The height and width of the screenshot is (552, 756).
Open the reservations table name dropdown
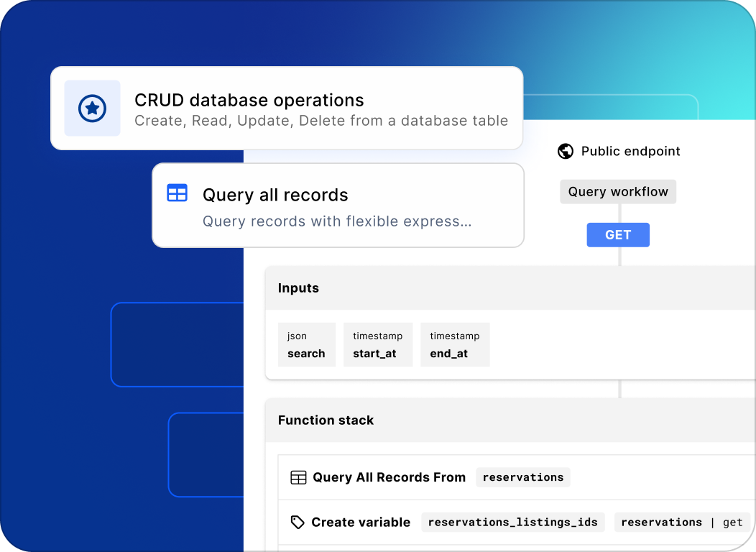[x=522, y=477]
